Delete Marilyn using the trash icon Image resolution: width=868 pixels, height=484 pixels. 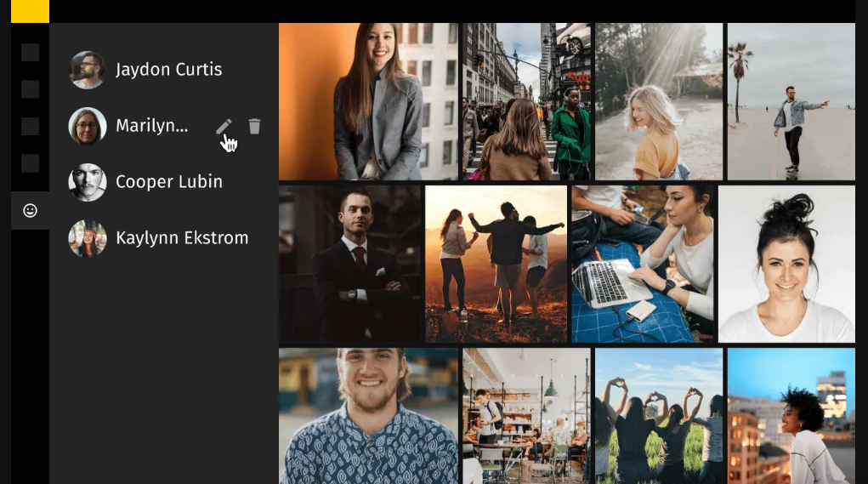click(x=254, y=127)
